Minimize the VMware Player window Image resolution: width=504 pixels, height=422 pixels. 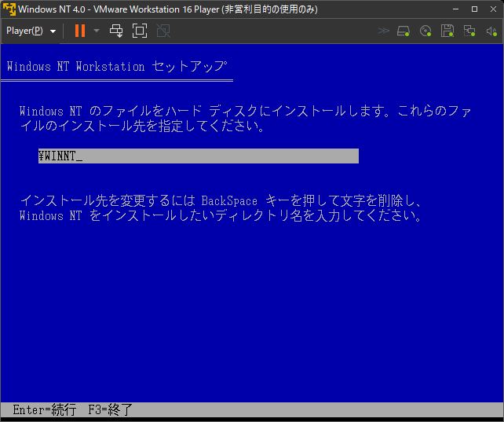pyautogui.click(x=455, y=9)
